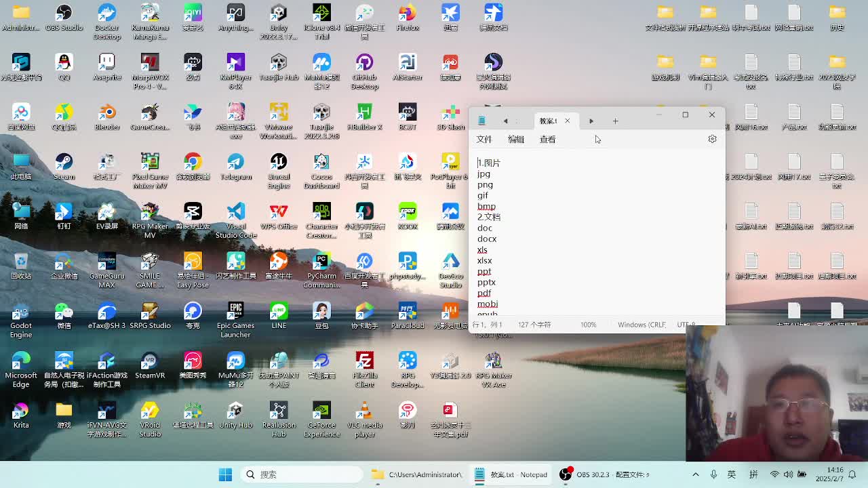Open the 文件 menu in Notepad

pyautogui.click(x=484, y=139)
